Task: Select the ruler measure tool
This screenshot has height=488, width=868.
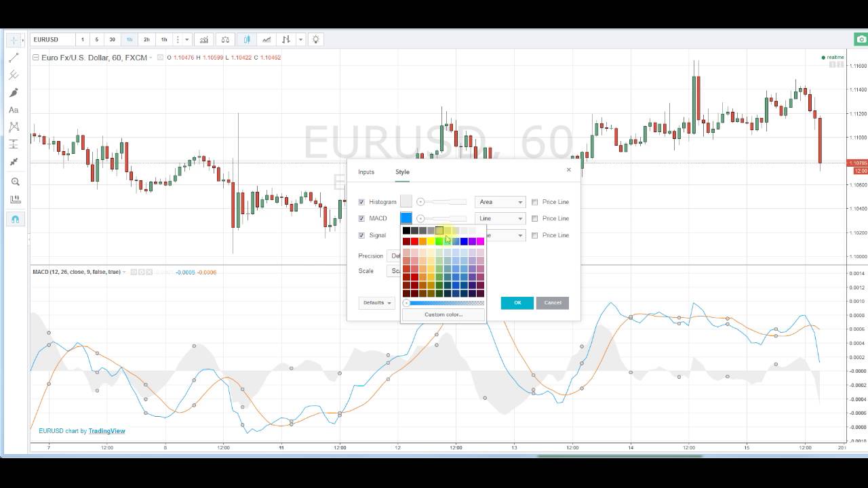Action: tap(15, 200)
